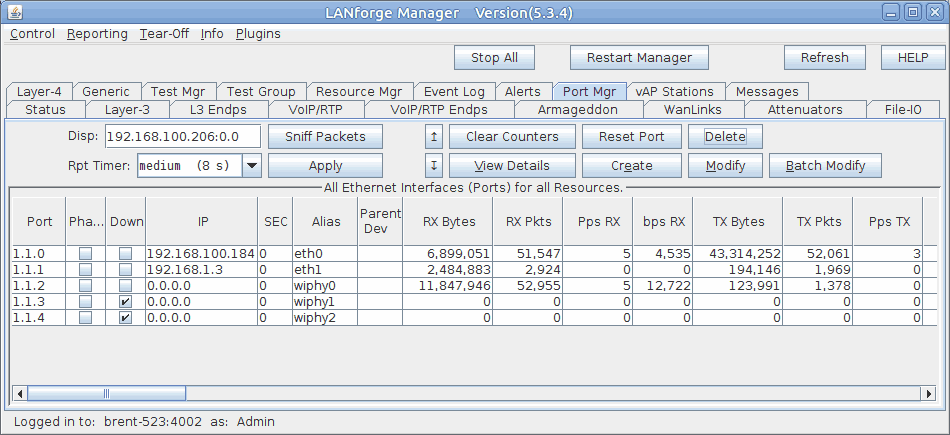Viewport: 950px width, 435px height.
Task: Click the Batch Modify button
Action: coord(825,166)
